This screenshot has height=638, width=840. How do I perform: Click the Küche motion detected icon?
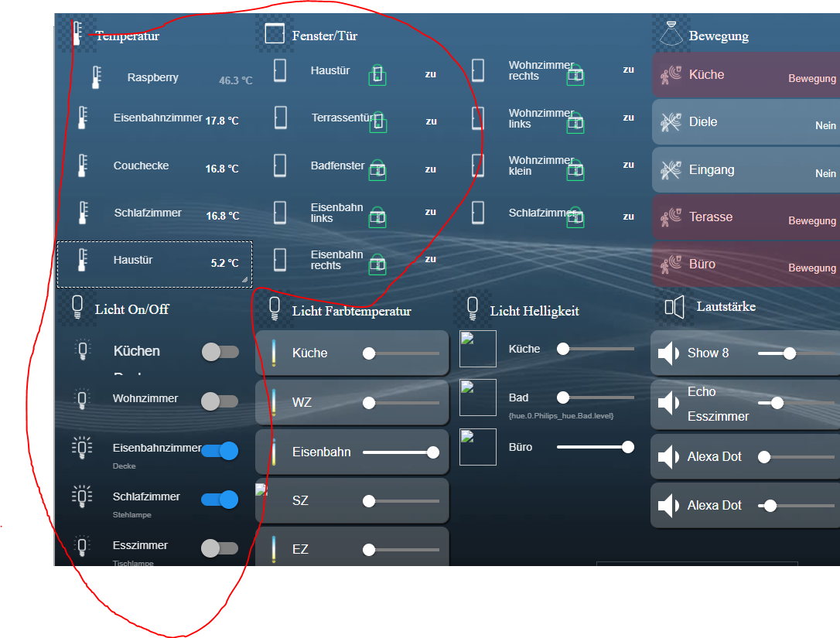[671, 75]
